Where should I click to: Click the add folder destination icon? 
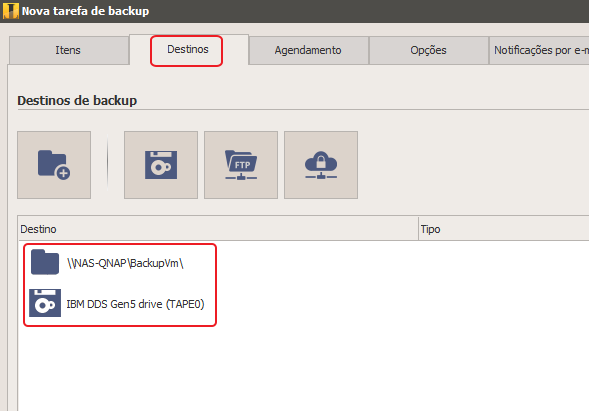click(x=54, y=165)
